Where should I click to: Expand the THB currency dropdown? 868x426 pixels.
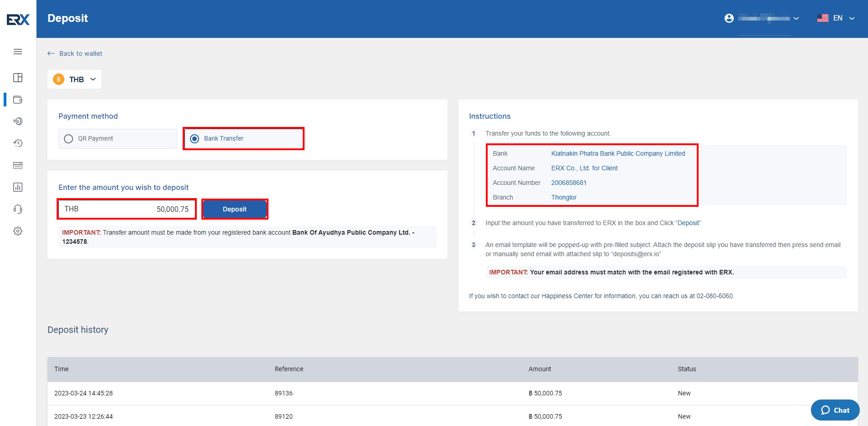tap(74, 79)
